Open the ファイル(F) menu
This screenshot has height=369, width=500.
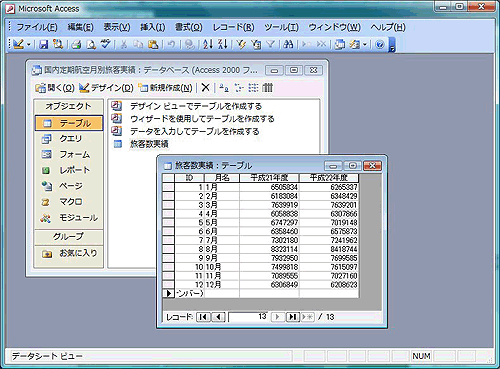[37, 27]
